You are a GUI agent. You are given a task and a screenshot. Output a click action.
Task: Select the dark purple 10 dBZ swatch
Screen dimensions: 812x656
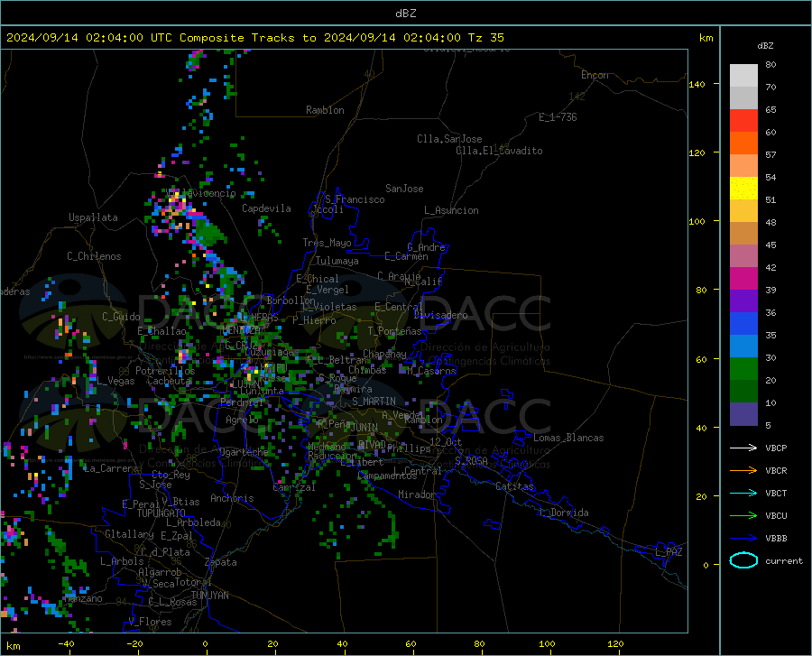[x=743, y=413]
